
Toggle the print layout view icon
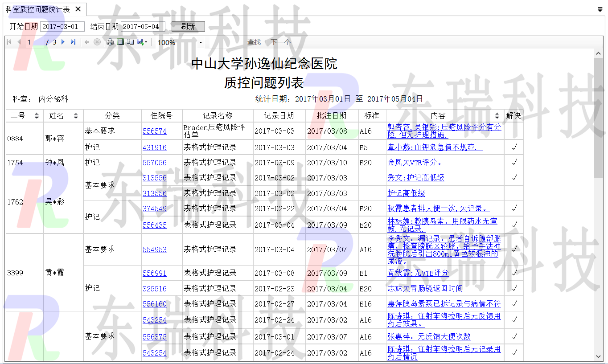120,42
